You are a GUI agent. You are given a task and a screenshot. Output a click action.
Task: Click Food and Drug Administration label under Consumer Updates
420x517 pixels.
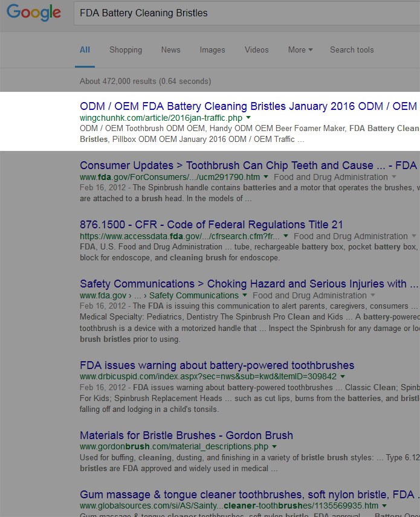331,177
